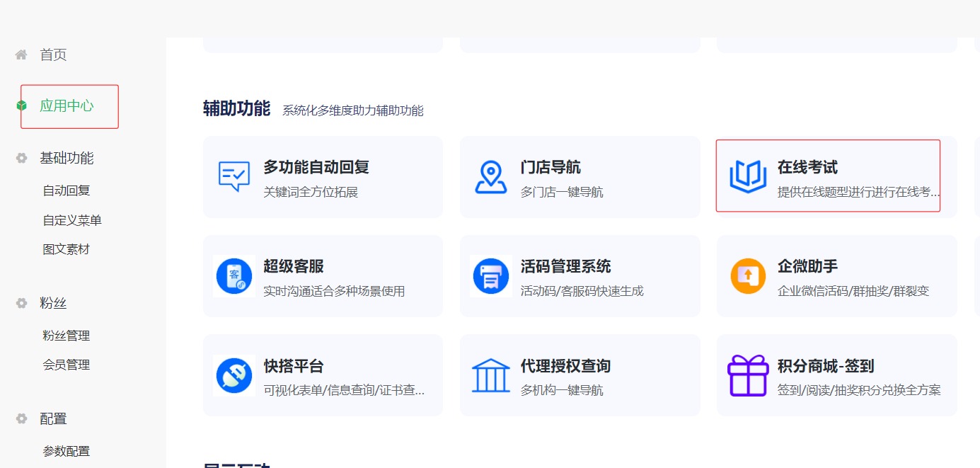
Task: Click the 代理授权查询 building icon
Action: click(491, 375)
